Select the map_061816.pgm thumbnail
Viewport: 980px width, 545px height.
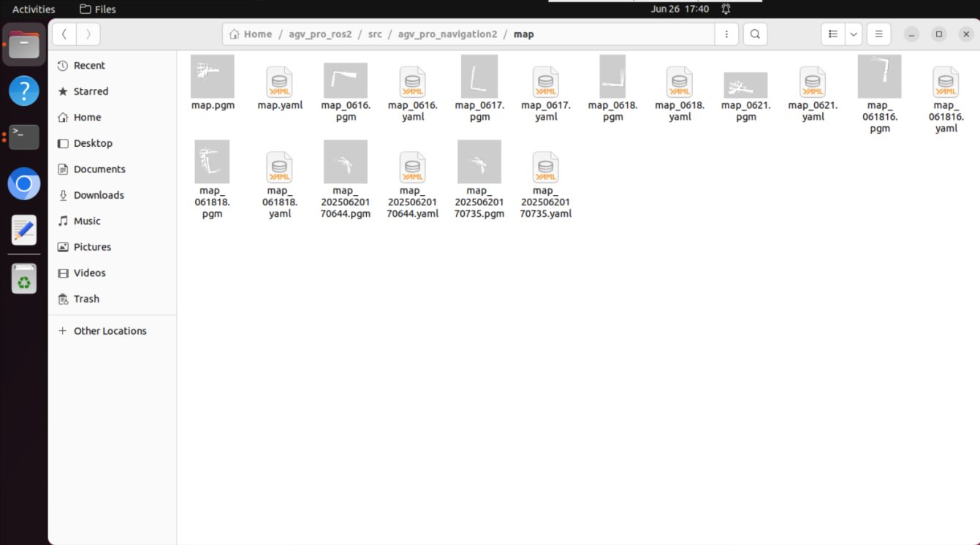pyautogui.click(x=879, y=76)
